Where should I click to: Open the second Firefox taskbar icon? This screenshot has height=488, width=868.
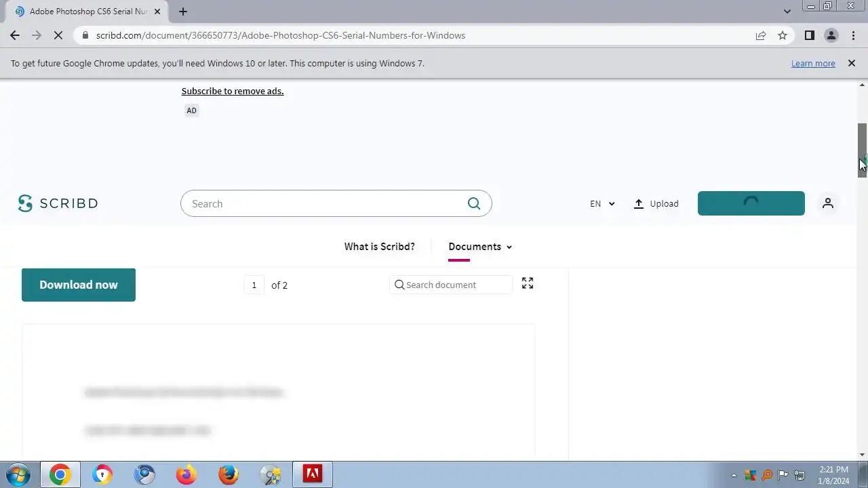click(x=229, y=474)
